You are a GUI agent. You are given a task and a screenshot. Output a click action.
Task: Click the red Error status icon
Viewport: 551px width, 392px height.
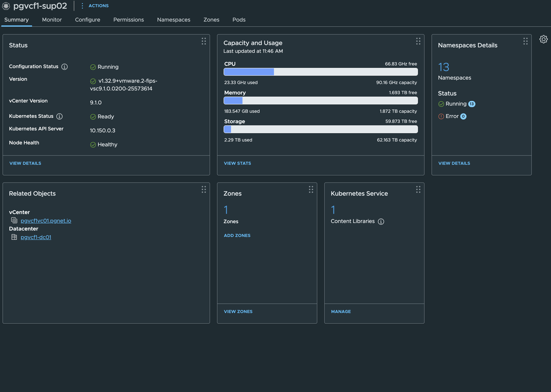(x=441, y=116)
